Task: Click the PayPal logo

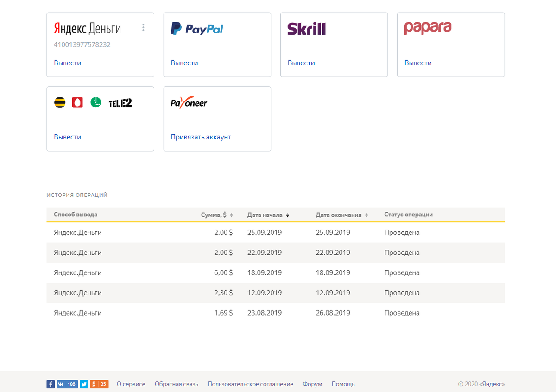Action: tap(197, 29)
